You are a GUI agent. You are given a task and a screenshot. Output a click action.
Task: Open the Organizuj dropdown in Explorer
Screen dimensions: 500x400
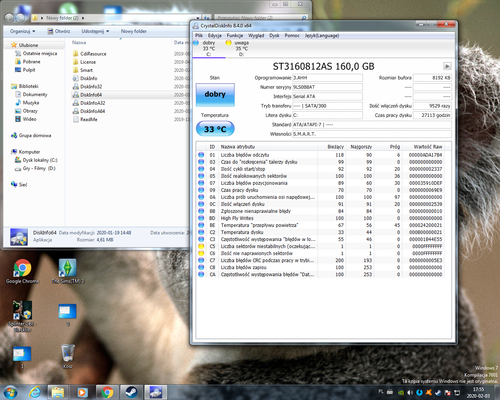23,31
